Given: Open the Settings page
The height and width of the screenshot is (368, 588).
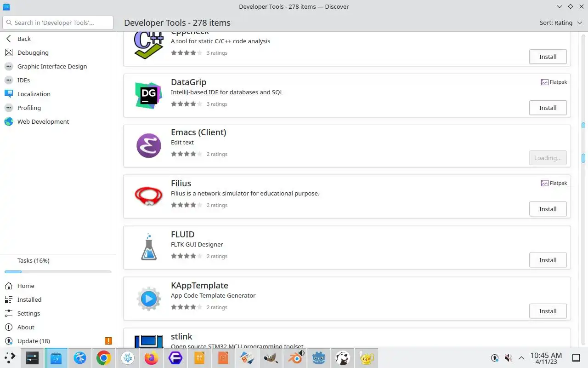Looking at the screenshot, I should click(58, 313).
